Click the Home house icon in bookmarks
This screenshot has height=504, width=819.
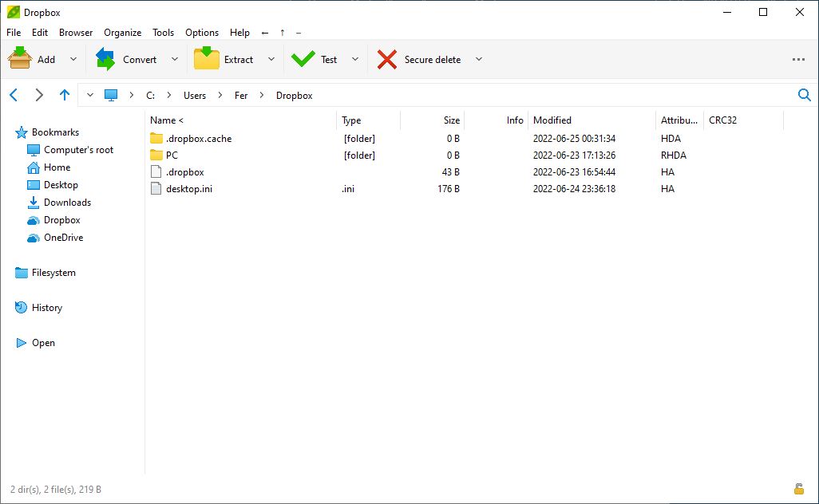point(34,167)
